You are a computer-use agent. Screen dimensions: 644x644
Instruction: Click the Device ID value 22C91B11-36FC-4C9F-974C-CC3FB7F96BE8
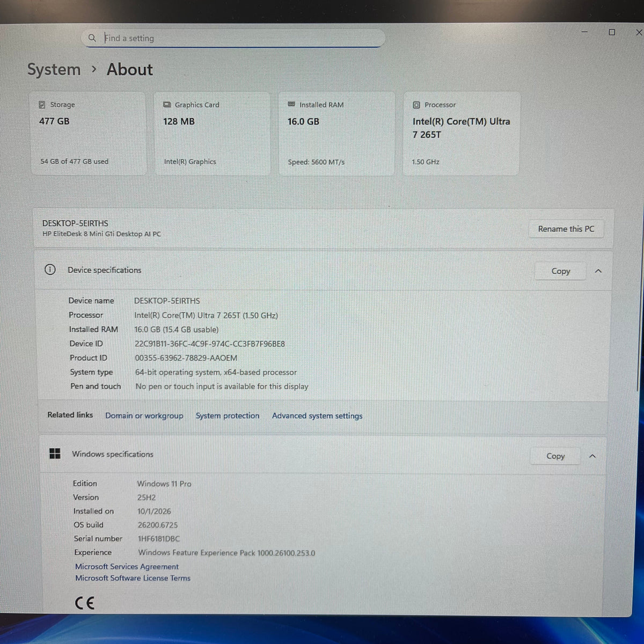click(210, 344)
